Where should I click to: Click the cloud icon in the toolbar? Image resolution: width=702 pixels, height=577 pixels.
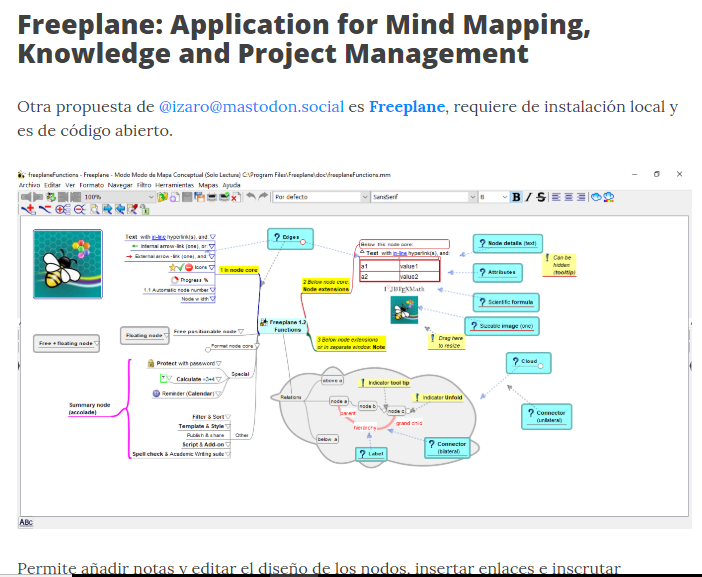[597, 197]
